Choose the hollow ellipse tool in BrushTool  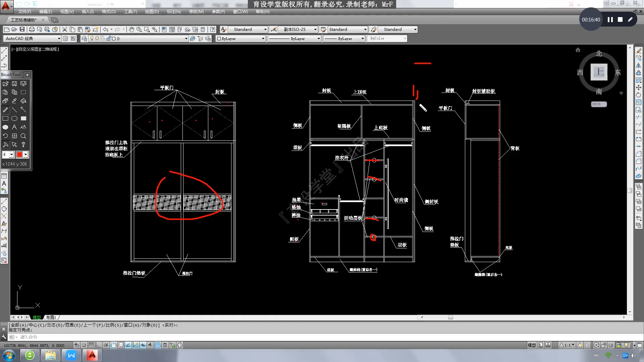point(14,118)
